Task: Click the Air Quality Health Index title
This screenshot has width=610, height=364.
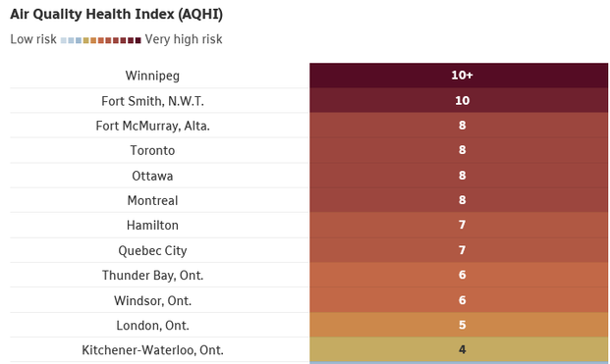Action: click(116, 15)
